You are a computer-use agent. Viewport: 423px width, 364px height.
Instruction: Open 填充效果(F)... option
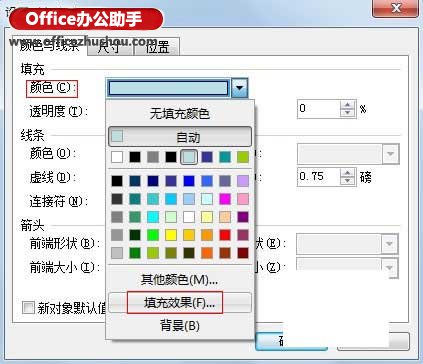click(x=180, y=303)
